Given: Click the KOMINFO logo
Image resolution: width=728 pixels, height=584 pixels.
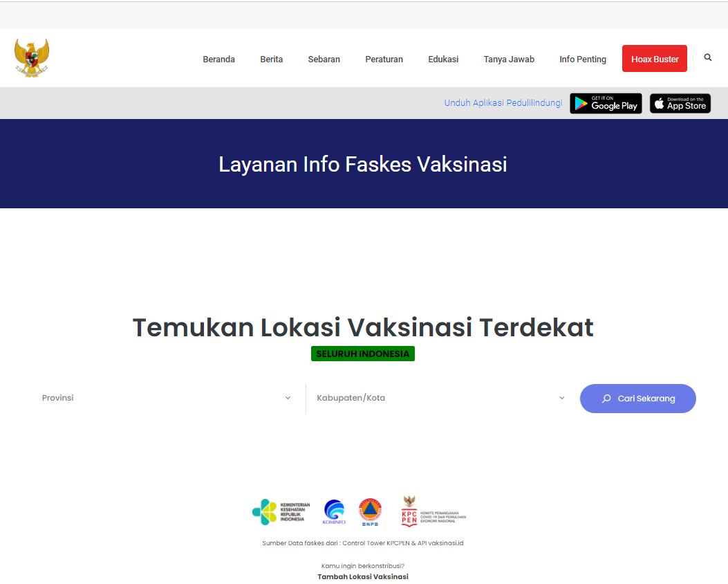Looking at the screenshot, I should click(335, 512).
